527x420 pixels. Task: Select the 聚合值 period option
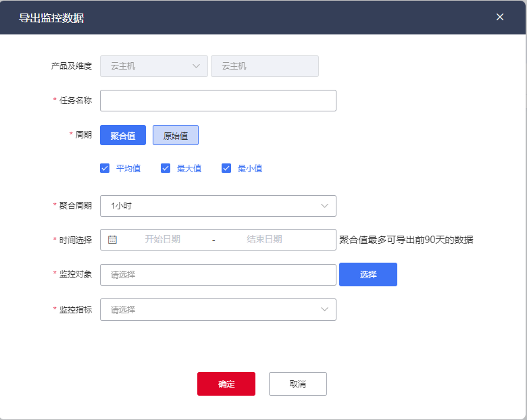[x=123, y=135]
